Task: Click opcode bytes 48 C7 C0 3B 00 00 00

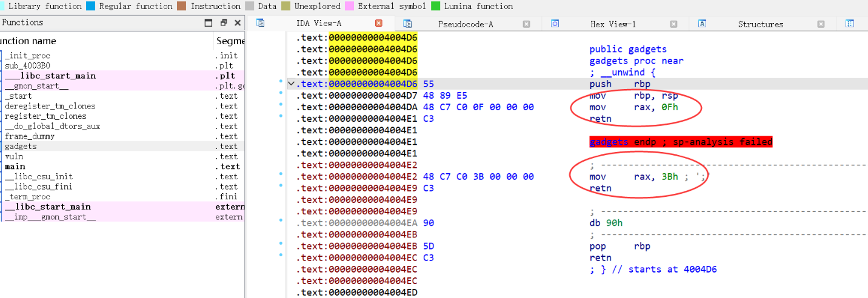Action: pyautogui.click(x=478, y=177)
